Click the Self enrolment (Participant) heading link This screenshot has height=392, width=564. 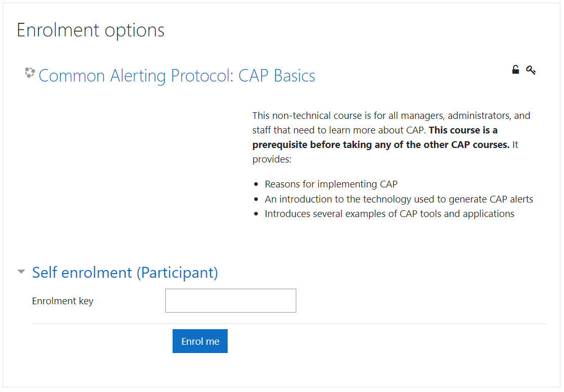click(125, 272)
